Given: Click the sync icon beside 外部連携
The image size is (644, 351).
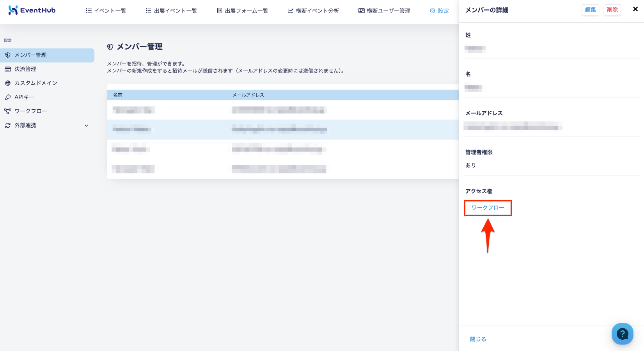Looking at the screenshot, I should pyautogui.click(x=8, y=125).
